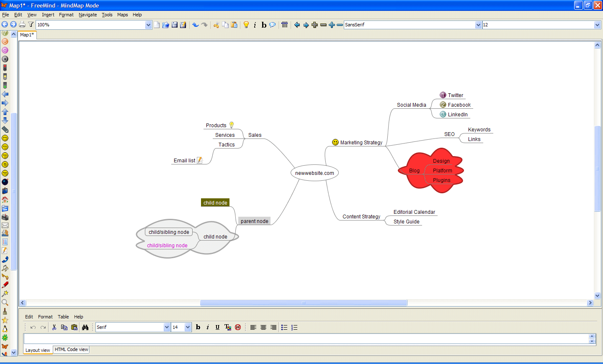Click the cut scissors icon in note editor
Image resolution: width=603 pixels, height=364 pixels.
[54, 327]
